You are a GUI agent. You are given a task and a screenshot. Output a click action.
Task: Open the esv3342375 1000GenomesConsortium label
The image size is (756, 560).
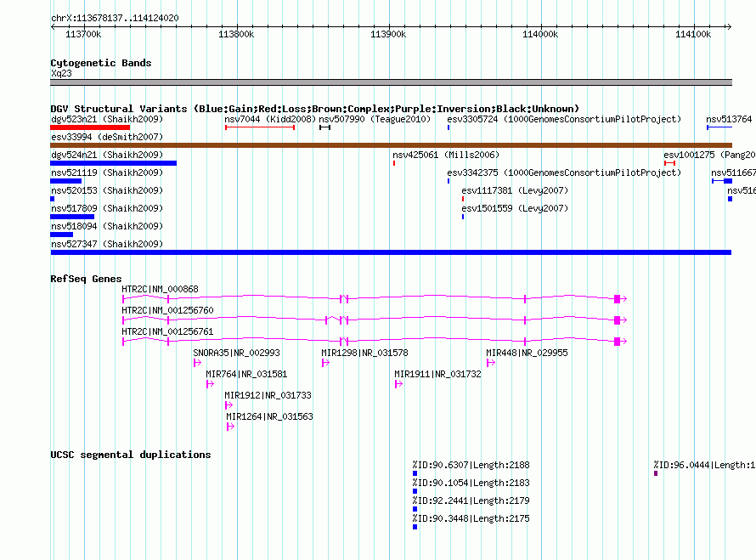564,173
